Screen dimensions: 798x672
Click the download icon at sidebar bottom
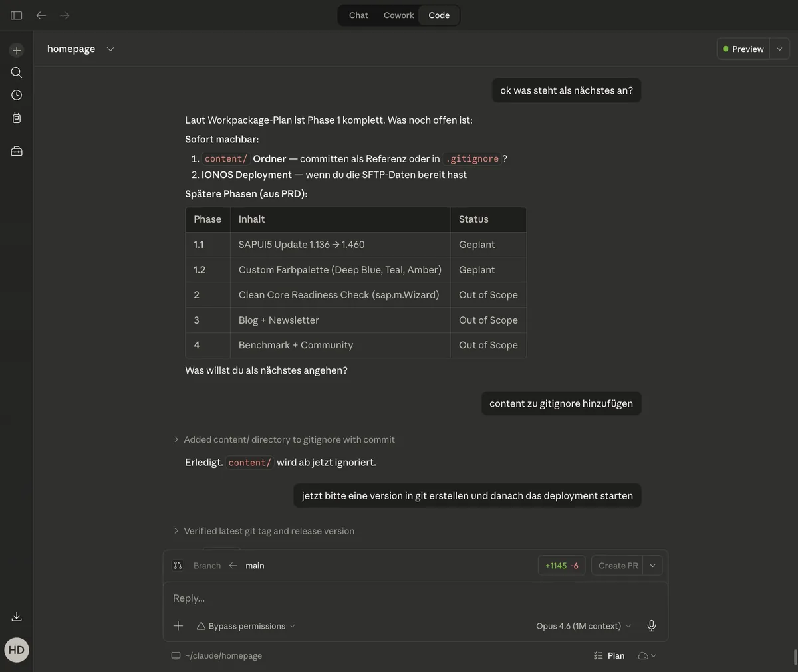pos(16,616)
